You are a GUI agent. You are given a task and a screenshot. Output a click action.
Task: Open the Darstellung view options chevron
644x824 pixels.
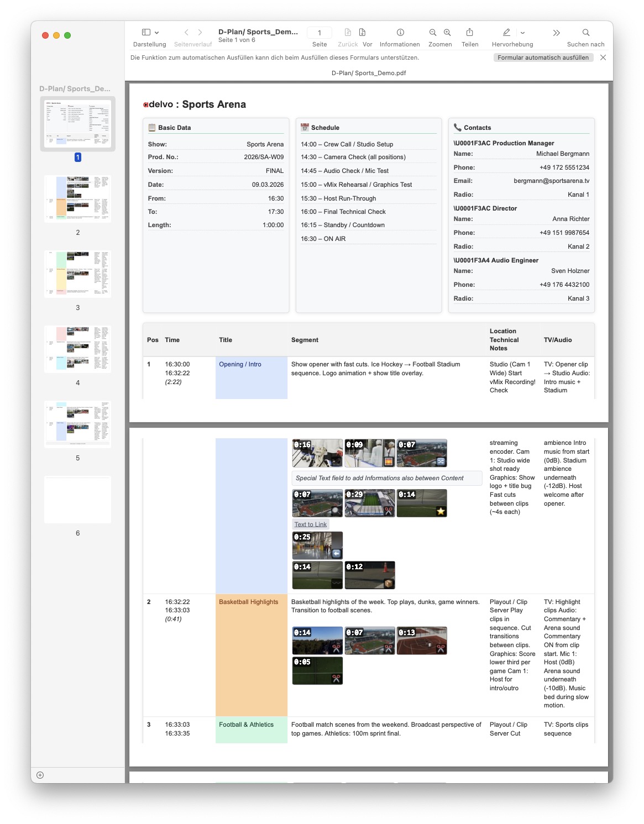(x=157, y=32)
